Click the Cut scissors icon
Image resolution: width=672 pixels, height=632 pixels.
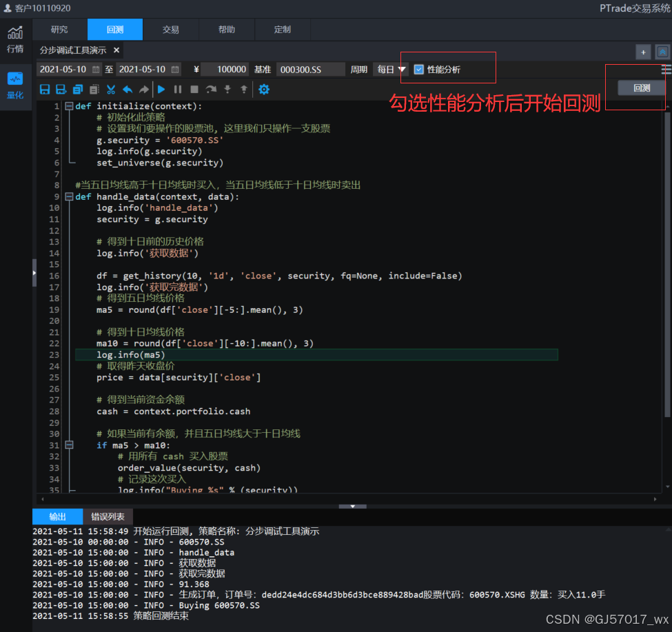pyautogui.click(x=111, y=89)
